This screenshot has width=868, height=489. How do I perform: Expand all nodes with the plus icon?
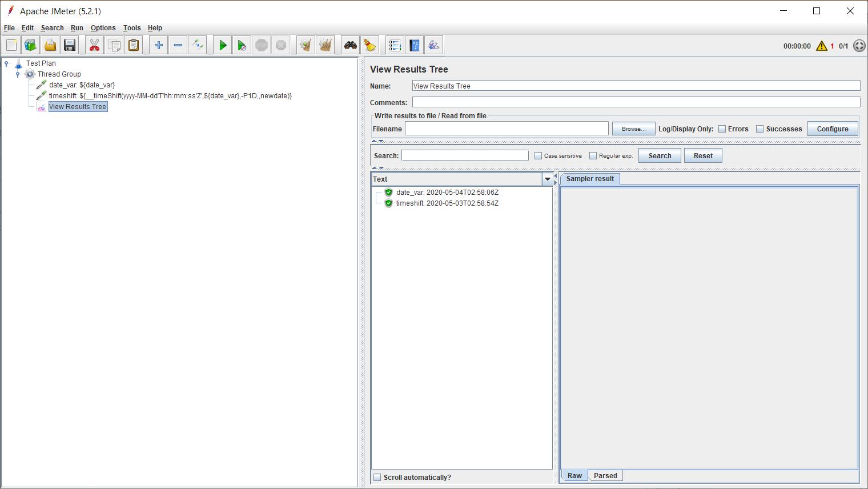click(159, 45)
